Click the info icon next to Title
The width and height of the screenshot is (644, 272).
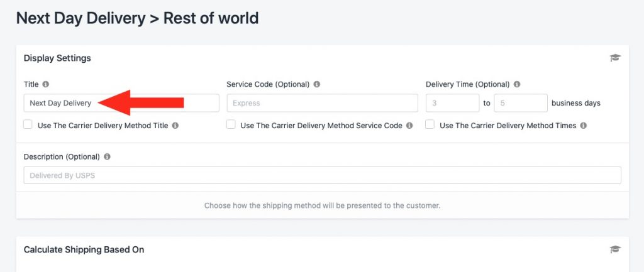coord(45,84)
